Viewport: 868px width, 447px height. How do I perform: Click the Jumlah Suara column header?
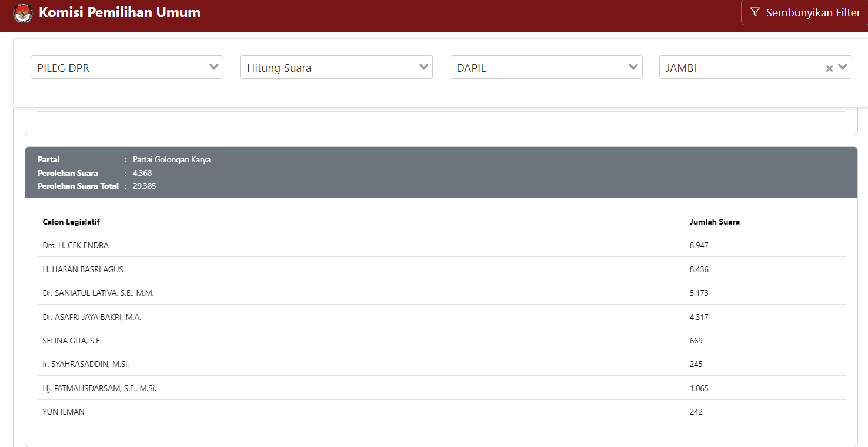click(715, 222)
